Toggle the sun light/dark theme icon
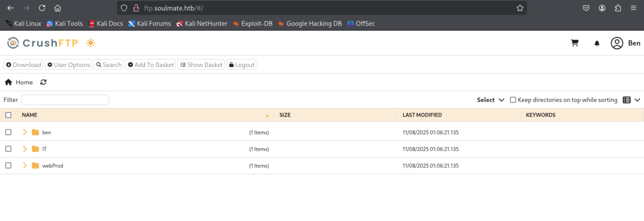Image resolution: width=644 pixels, height=221 pixels. 90,43
